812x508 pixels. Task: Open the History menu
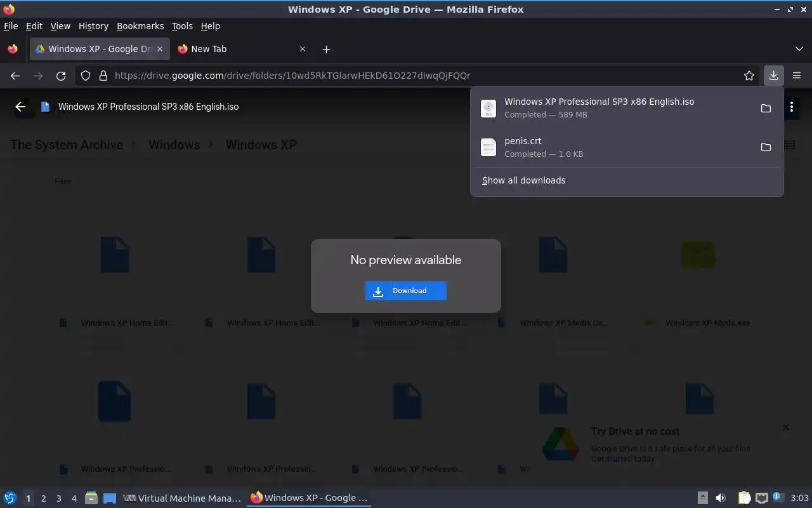(93, 26)
